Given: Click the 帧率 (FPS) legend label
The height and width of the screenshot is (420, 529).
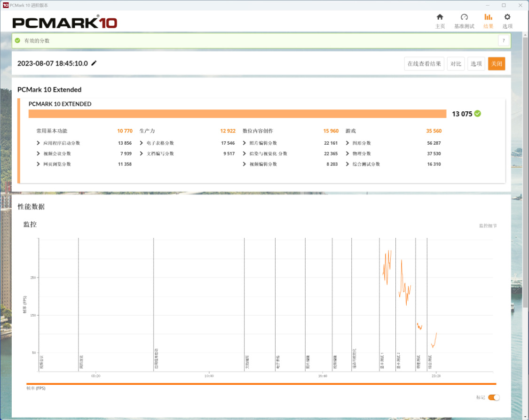Looking at the screenshot, I should (36, 389).
